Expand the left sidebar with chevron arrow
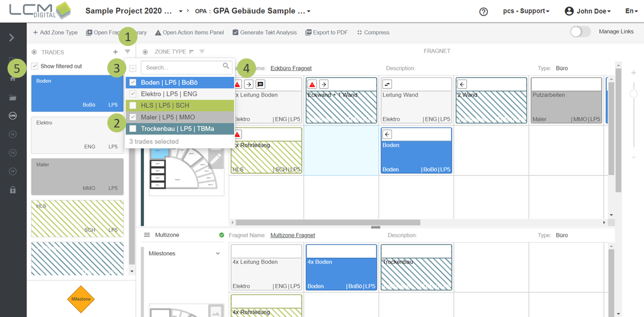Viewport: 644px width, 317px height. [12, 37]
